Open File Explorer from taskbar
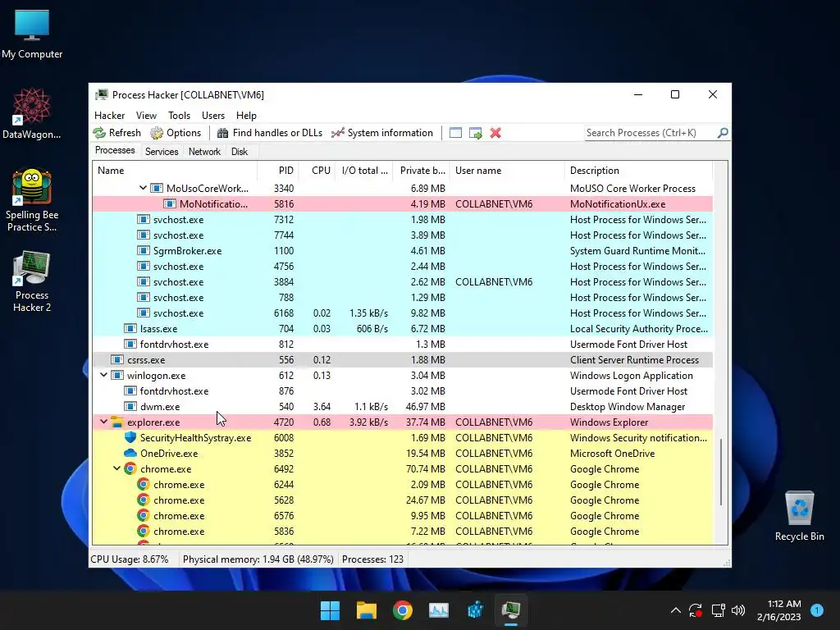840x630 pixels. (x=367, y=610)
